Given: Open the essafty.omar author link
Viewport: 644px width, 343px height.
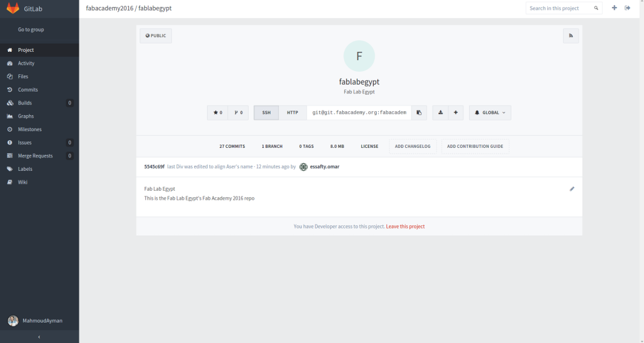Looking at the screenshot, I should pos(324,166).
